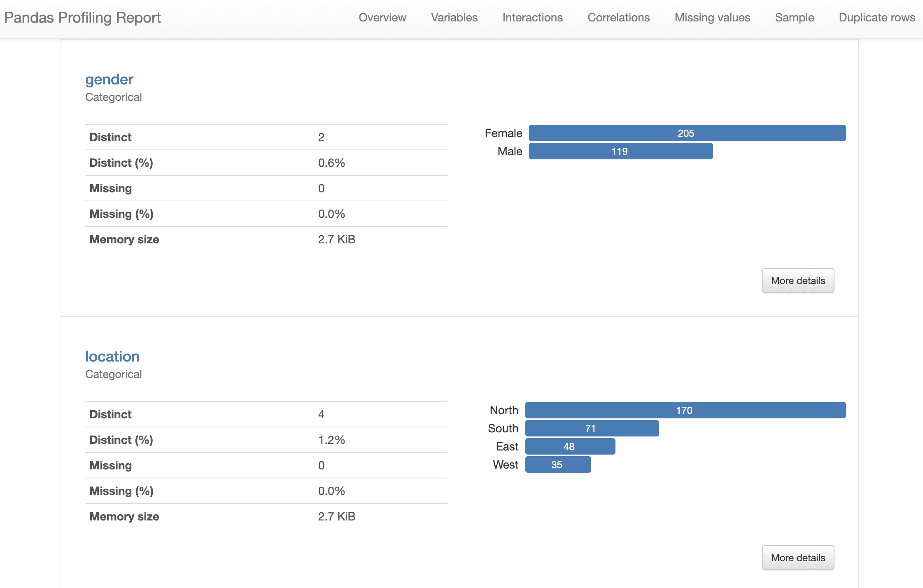Open the gender variable heading link
Screen dimensions: 923x588
tap(109, 79)
